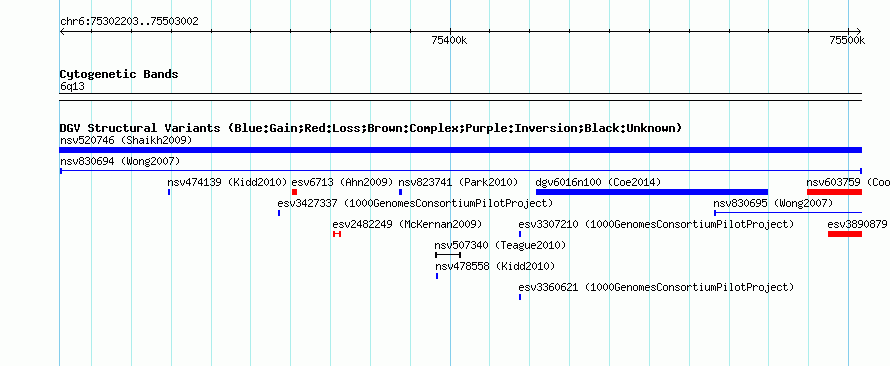
Task: Click the chr6:75302203..75503002 coordinate label
Action: tap(129, 22)
